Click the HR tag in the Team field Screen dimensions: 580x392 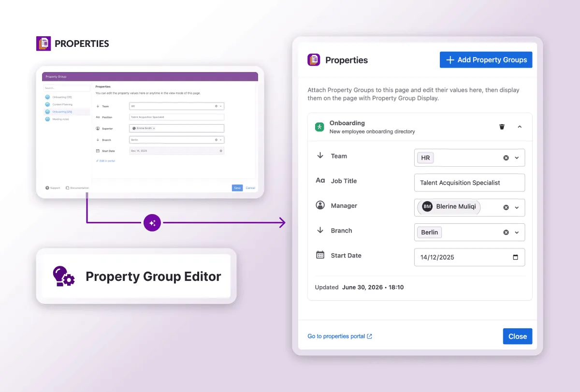425,158
